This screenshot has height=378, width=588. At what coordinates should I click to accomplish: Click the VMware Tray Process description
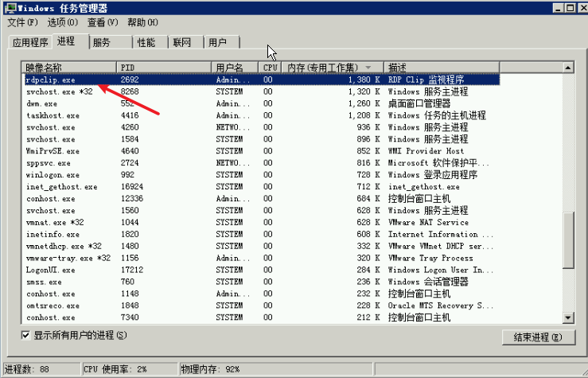click(430, 258)
